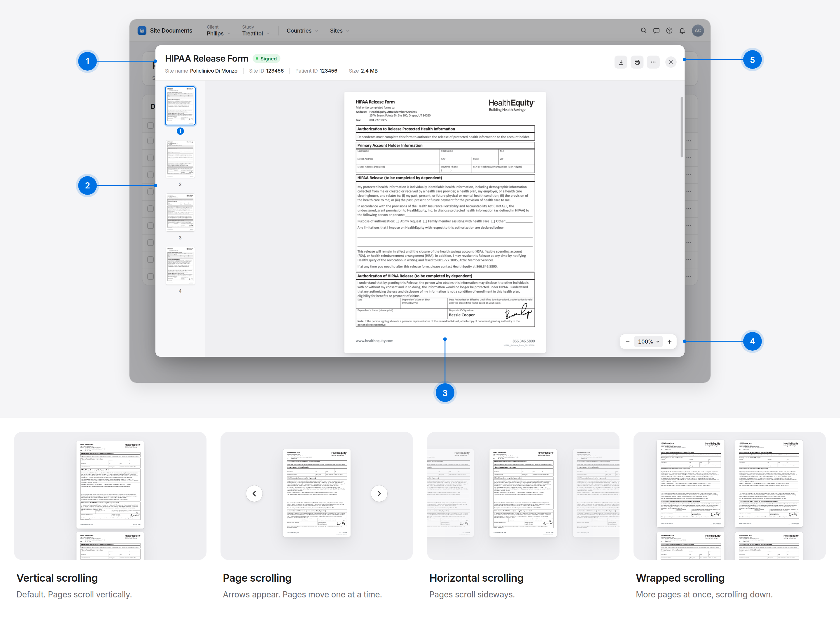Click the Site Documents logo icon
Image resolution: width=840 pixels, height=619 pixels.
click(x=142, y=31)
